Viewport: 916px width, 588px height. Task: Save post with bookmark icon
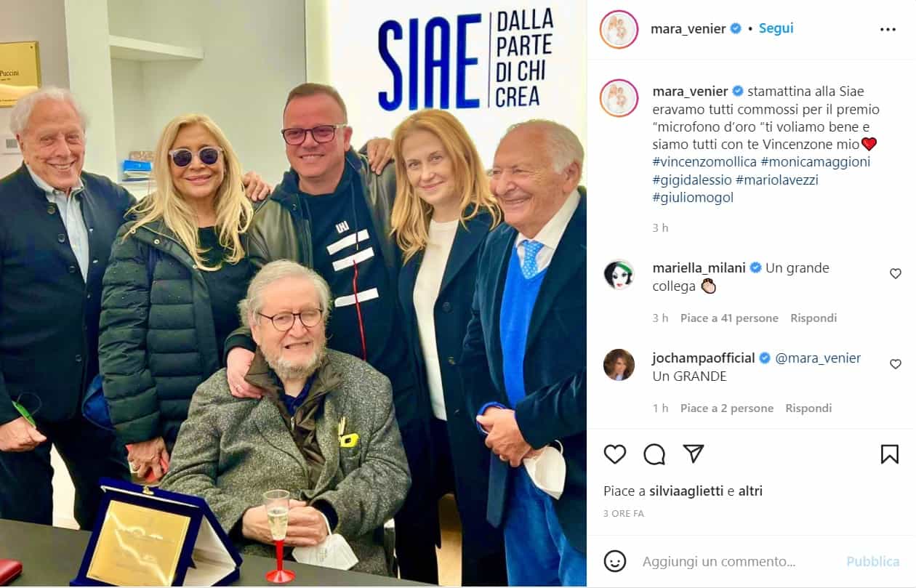890,454
